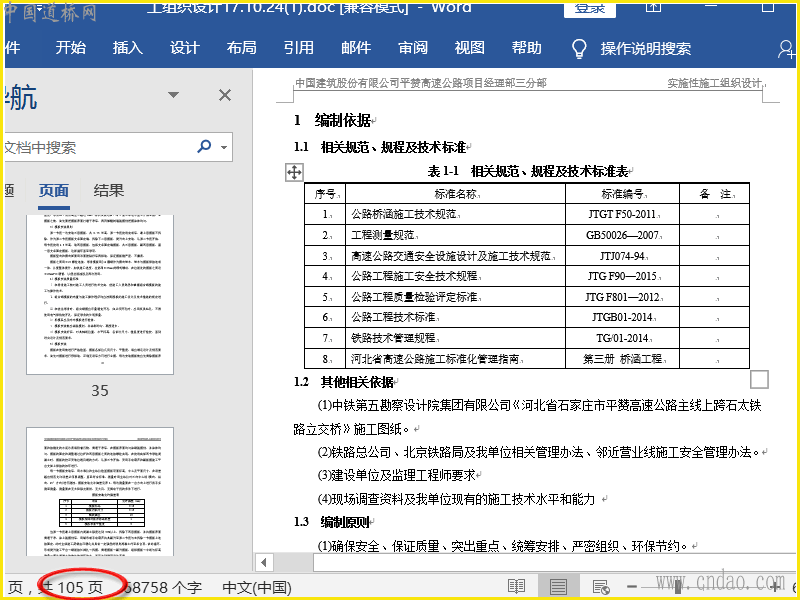Open the 视图 ribbon tab
The width and height of the screenshot is (800, 600).
(470, 48)
